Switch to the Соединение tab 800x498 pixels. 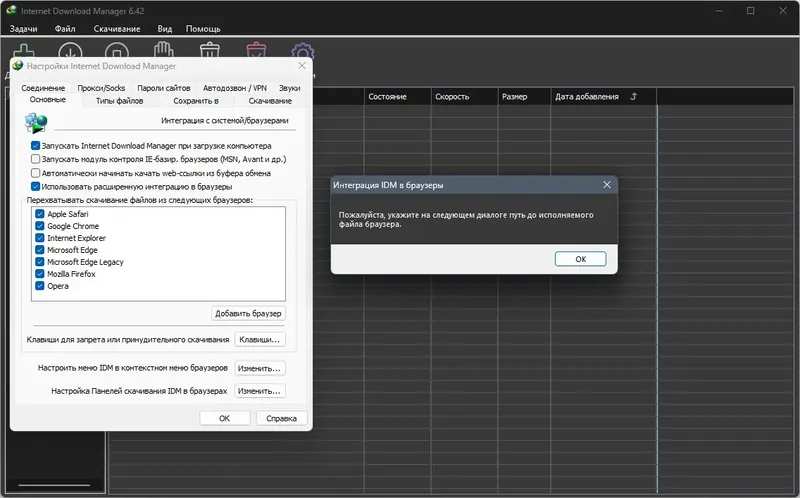(43, 88)
